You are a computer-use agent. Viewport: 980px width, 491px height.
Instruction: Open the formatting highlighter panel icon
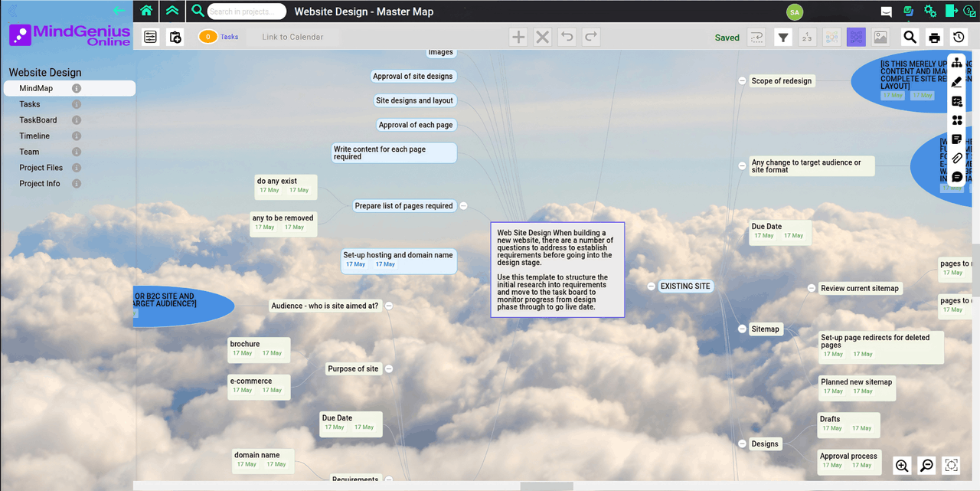point(957,82)
